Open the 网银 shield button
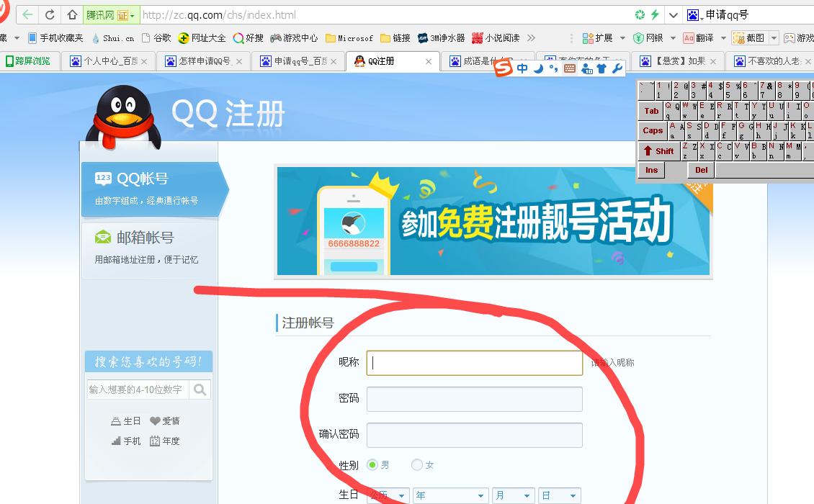The image size is (814, 504). pos(648,38)
